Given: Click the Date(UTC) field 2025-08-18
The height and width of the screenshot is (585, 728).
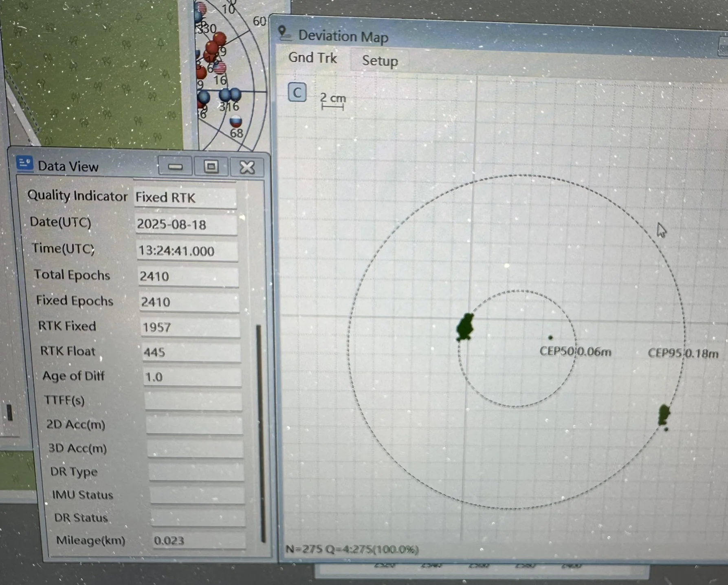Looking at the screenshot, I should [x=186, y=225].
